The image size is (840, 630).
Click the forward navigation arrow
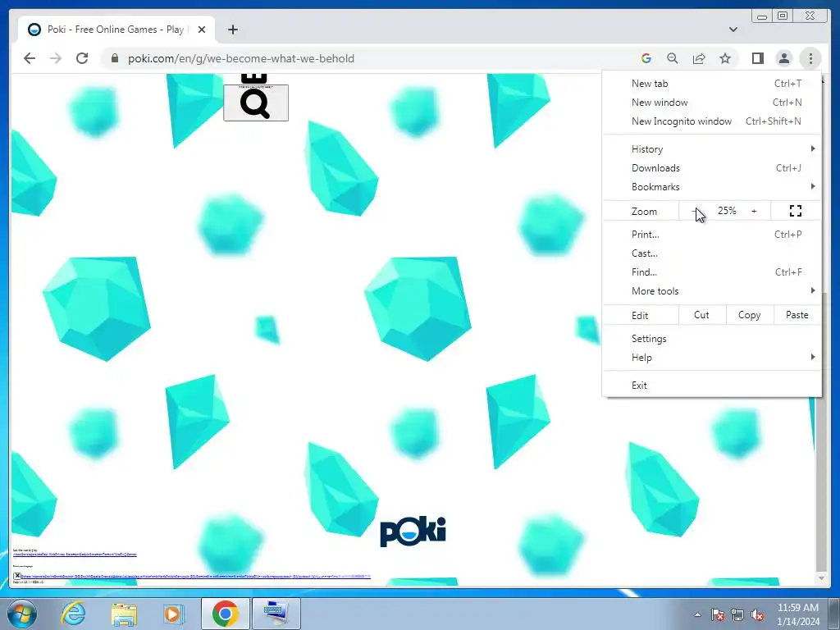coord(56,58)
